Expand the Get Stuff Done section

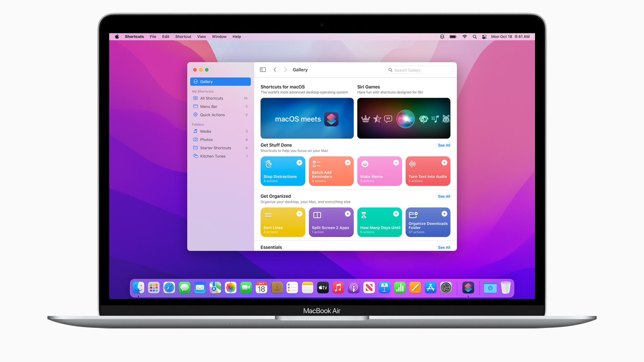pyautogui.click(x=443, y=145)
